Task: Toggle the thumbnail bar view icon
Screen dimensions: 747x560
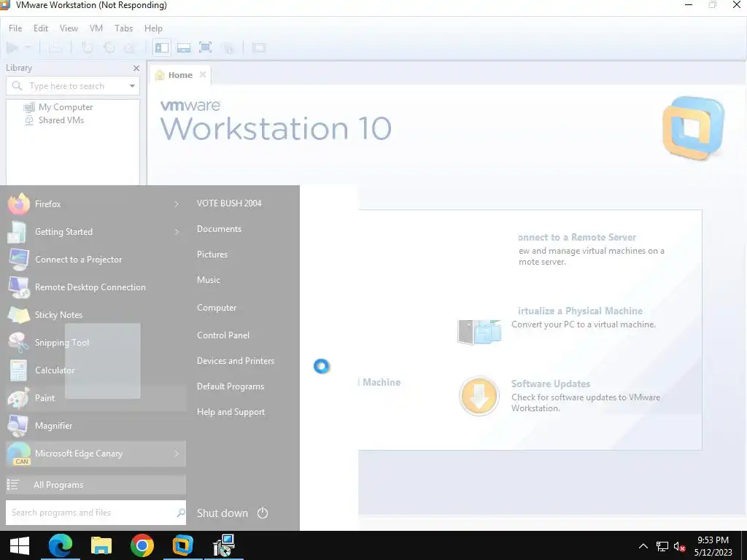Action: pos(184,47)
